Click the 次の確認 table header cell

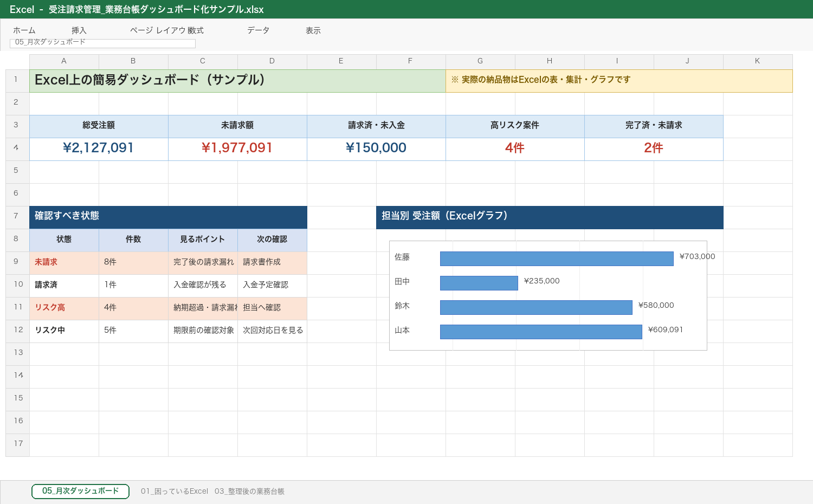pos(272,240)
